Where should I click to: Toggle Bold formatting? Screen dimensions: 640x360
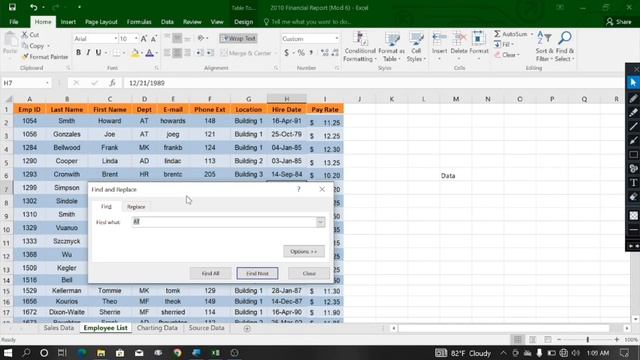tap(78, 53)
